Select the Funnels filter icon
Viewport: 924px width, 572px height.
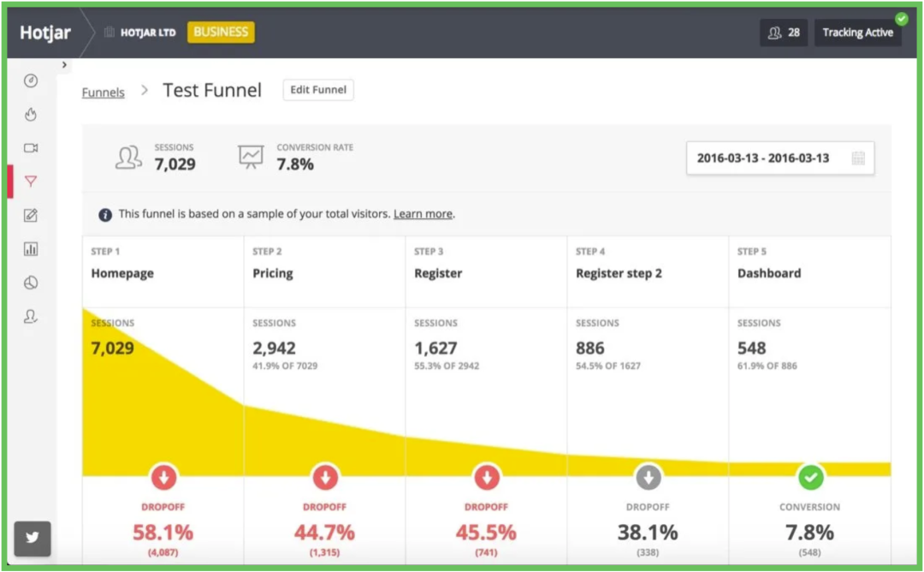pos(31,182)
